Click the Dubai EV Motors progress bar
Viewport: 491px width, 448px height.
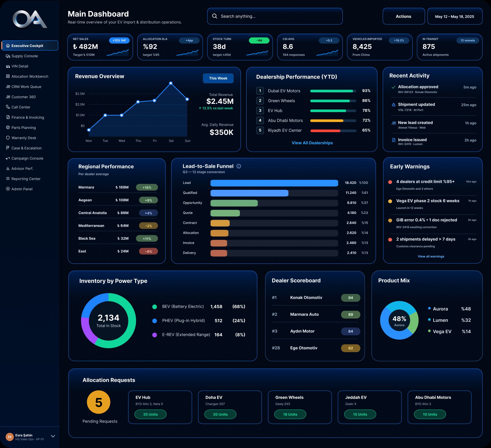[x=333, y=91]
